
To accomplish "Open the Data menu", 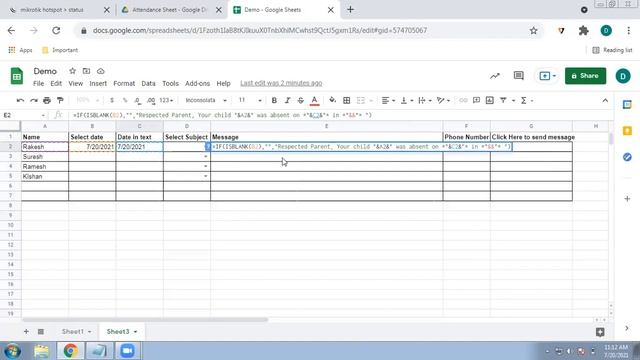I will coord(148,83).
